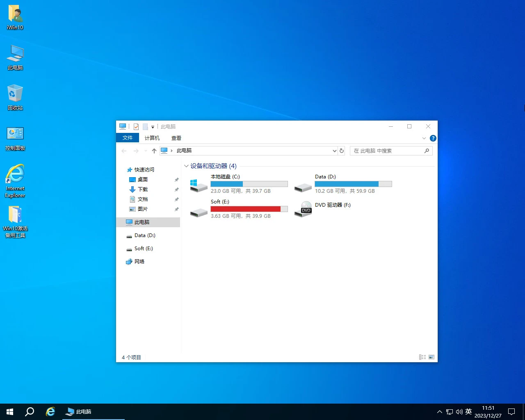Screen dimensions: 525x420
Task: Open the notification action center icon
Action: [511, 412]
